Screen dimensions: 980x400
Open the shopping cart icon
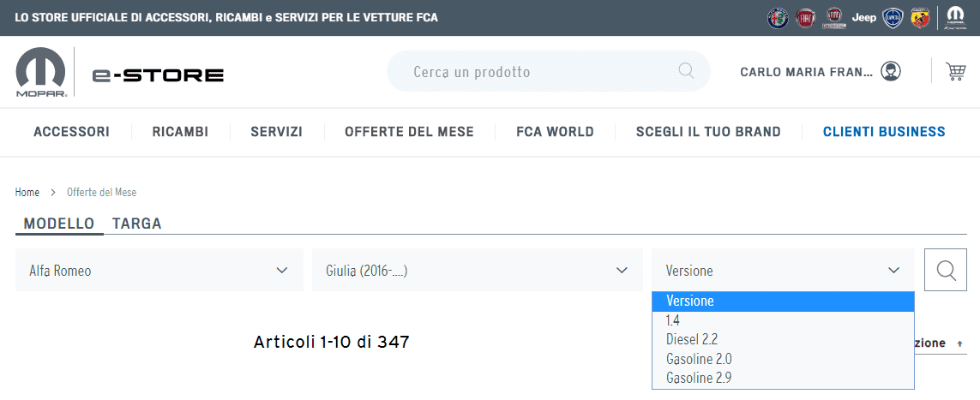(x=956, y=72)
